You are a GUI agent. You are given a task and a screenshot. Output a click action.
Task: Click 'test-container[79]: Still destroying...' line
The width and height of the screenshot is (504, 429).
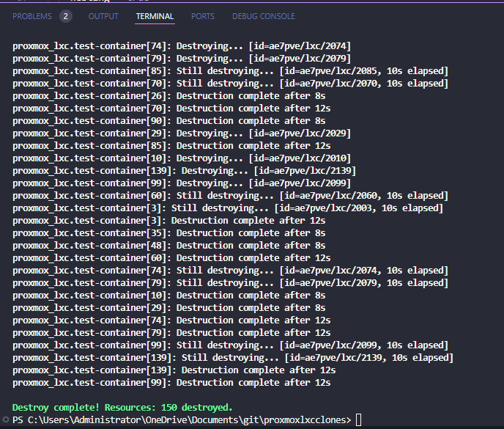[x=230, y=283]
